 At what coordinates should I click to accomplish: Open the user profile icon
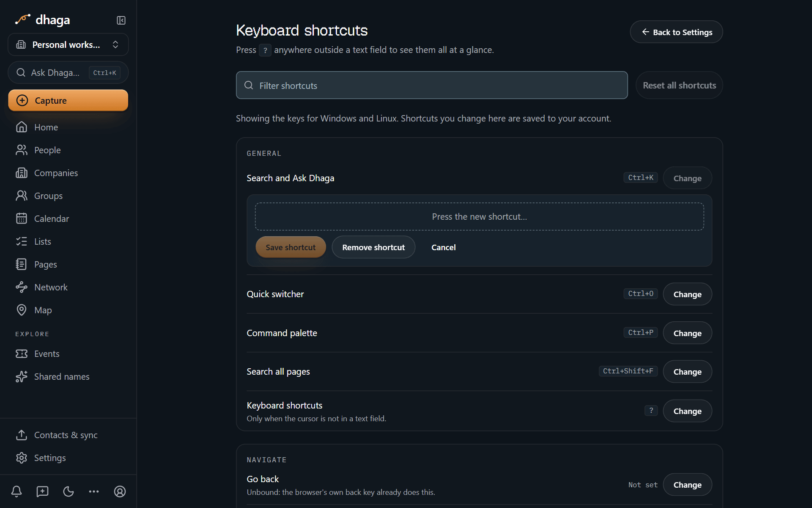pos(120,491)
